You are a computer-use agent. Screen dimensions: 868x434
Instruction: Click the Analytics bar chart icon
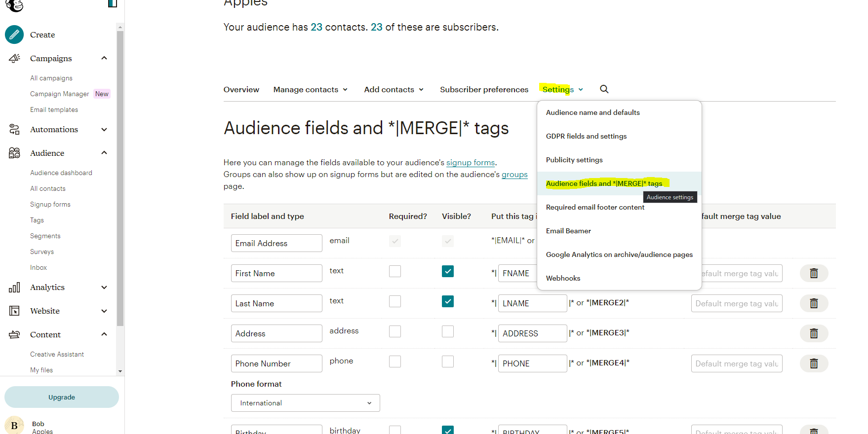click(x=14, y=287)
